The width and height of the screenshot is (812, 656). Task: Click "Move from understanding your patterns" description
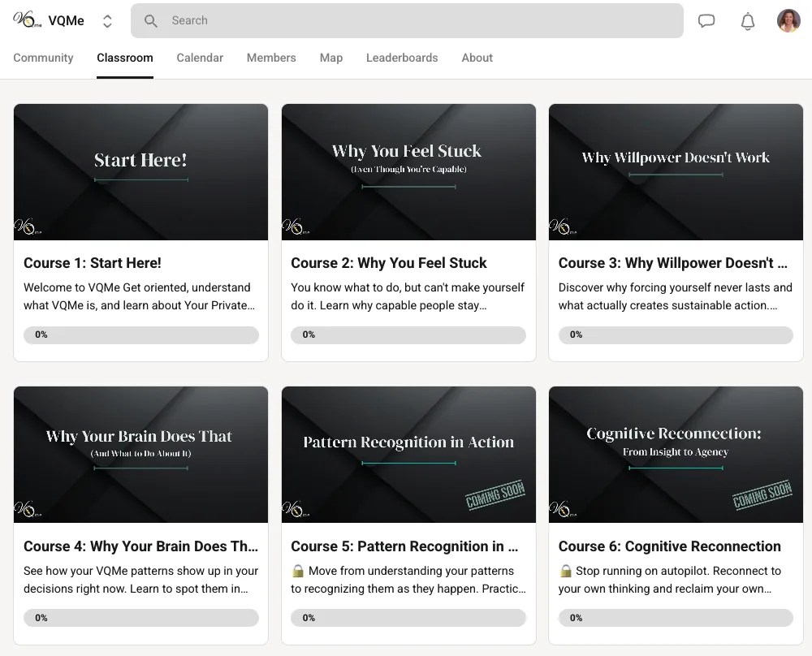click(x=408, y=580)
